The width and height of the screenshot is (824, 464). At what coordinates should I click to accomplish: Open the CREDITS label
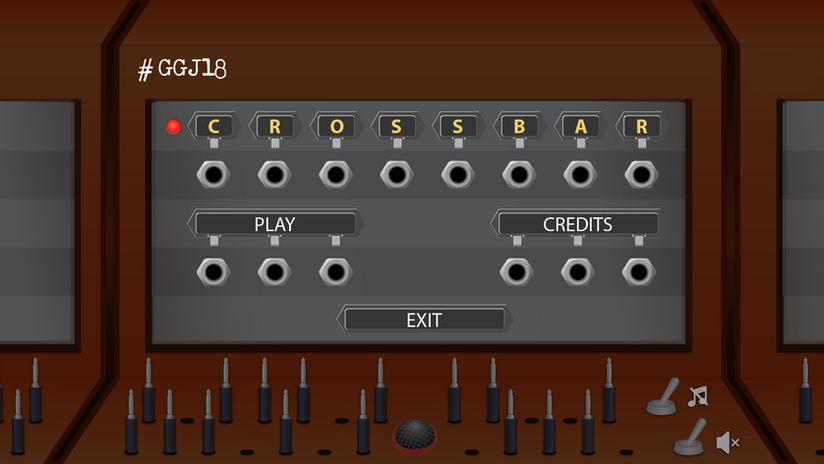click(577, 224)
